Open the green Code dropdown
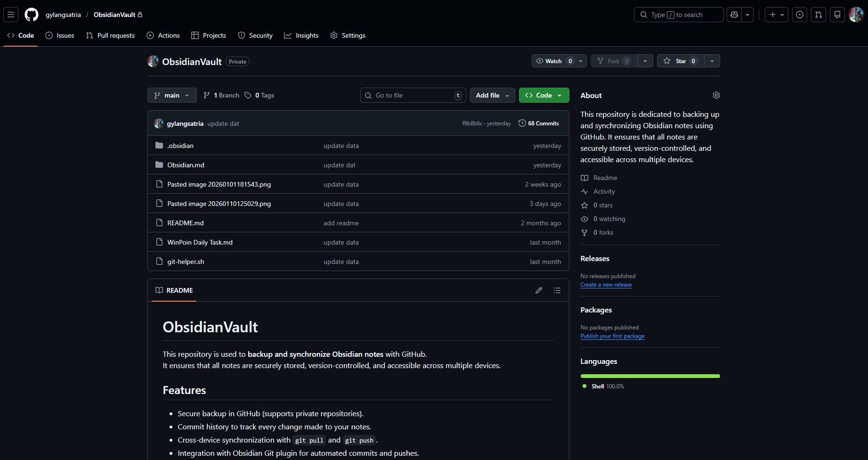Viewport: 868px width, 460px height. 544,95
